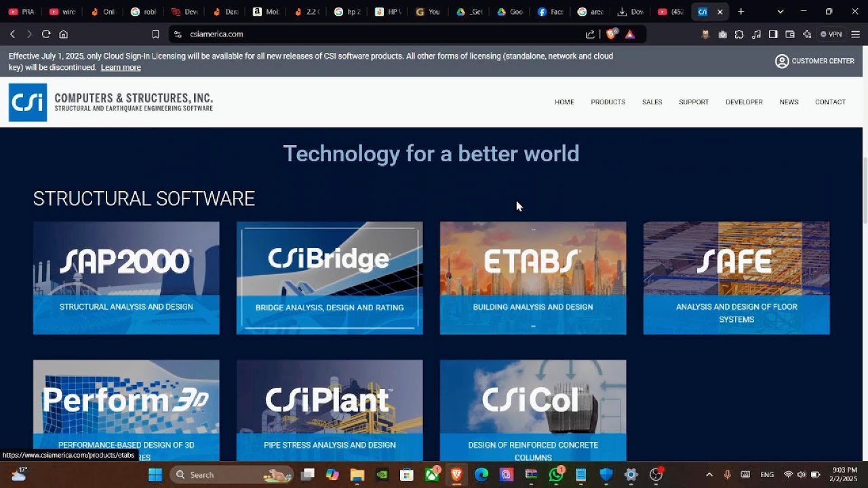The height and width of the screenshot is (488, 868).
Task: Open File Explorer from taskbar
Action: click(x=357, y=474)
